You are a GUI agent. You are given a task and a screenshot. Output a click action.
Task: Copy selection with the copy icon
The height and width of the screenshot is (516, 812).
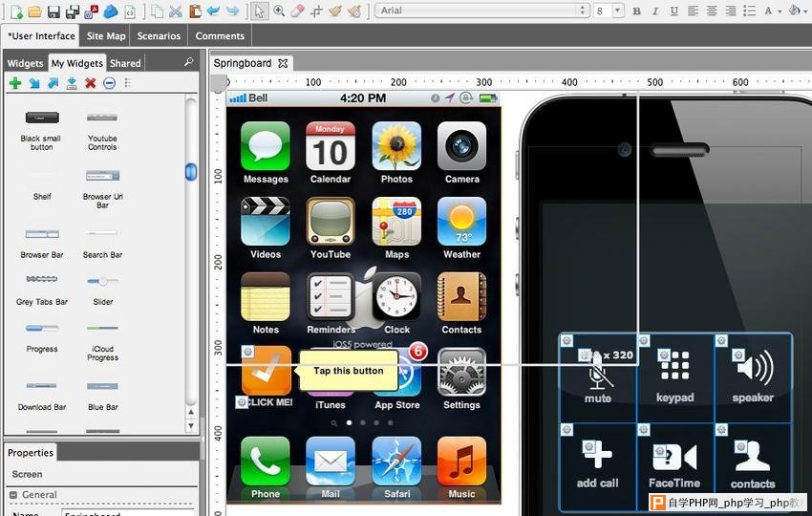(x=157, y=11)
